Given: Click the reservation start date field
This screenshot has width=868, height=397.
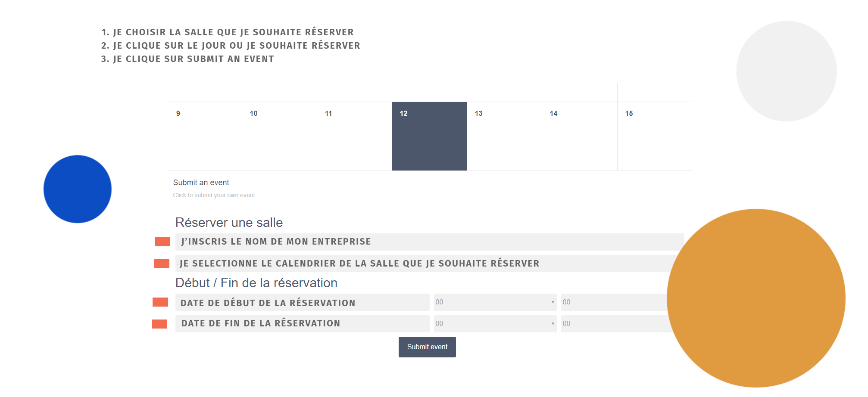Looking at the screenshot, I should 302,302.
